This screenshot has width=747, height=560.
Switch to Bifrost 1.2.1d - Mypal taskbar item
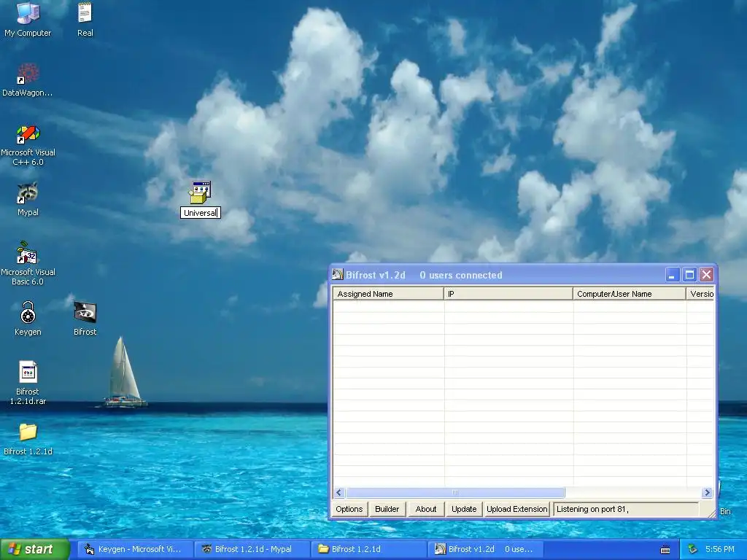click(x=252, y=549)
